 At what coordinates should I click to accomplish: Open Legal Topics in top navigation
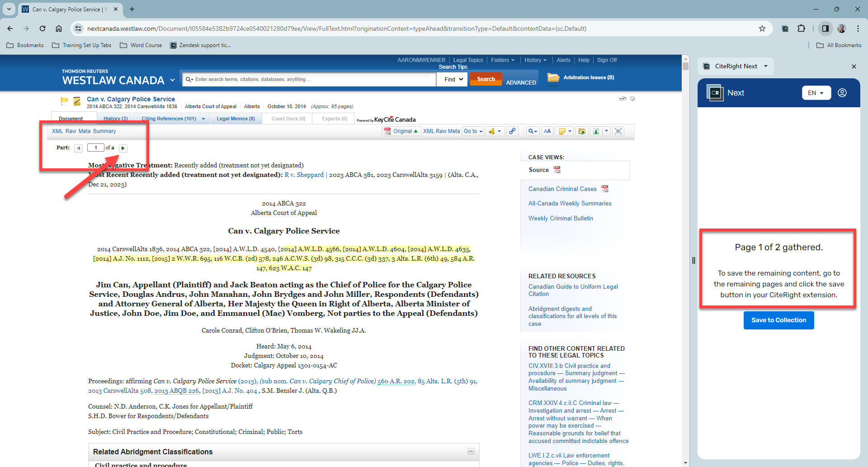pyautogui.click(x=468, y=60)
